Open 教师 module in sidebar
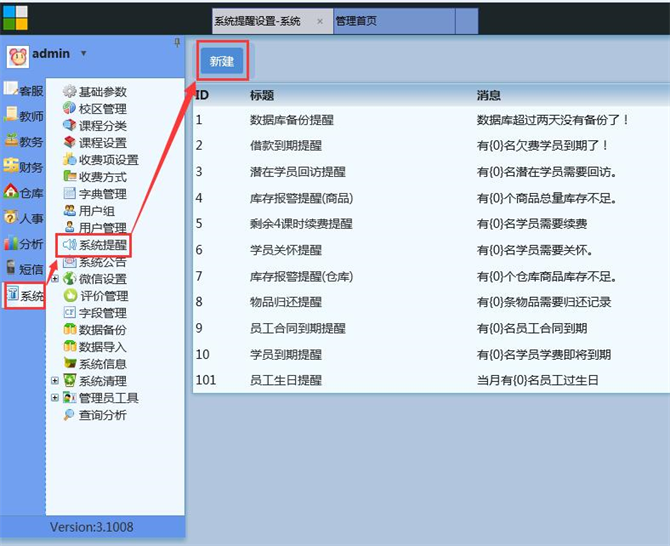Screen dimensions: 670x546 pos(24,115)
